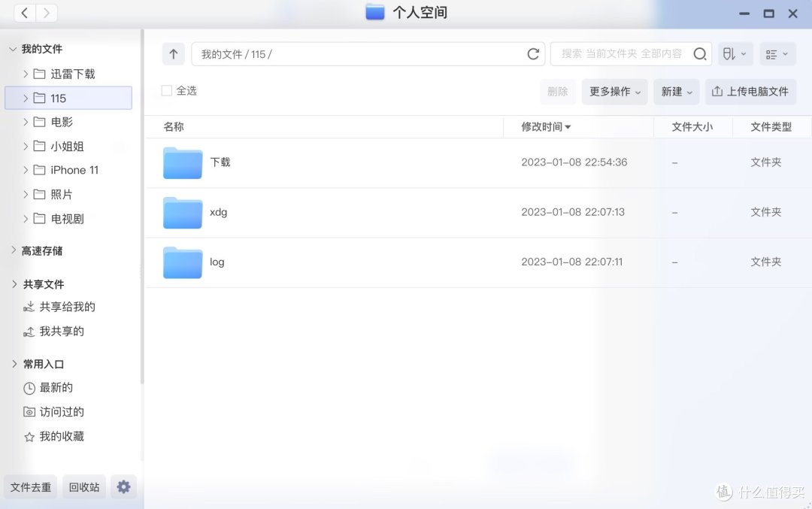Open Settings via the gear icon
Screen dimensions: 812x509
123,486
